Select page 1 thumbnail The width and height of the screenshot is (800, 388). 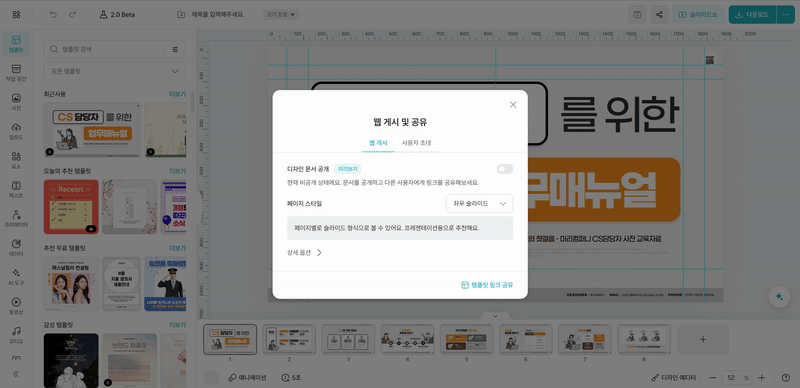[230, 339]
